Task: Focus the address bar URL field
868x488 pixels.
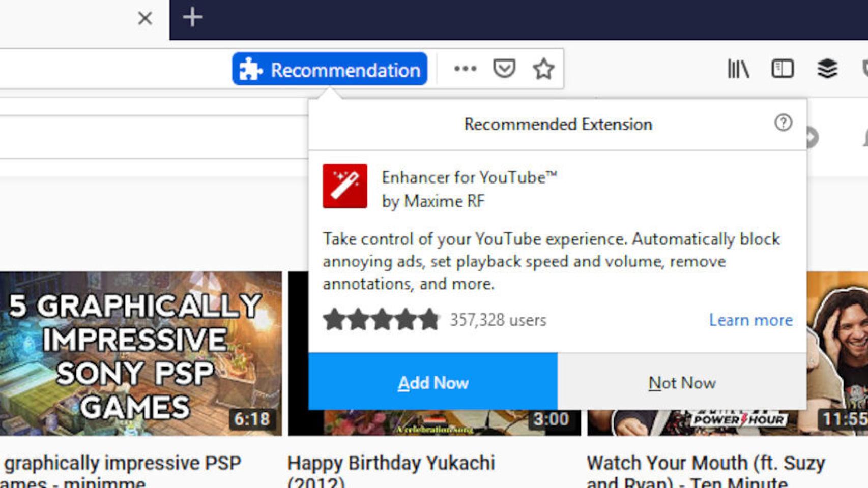Action: pos(112,69)
